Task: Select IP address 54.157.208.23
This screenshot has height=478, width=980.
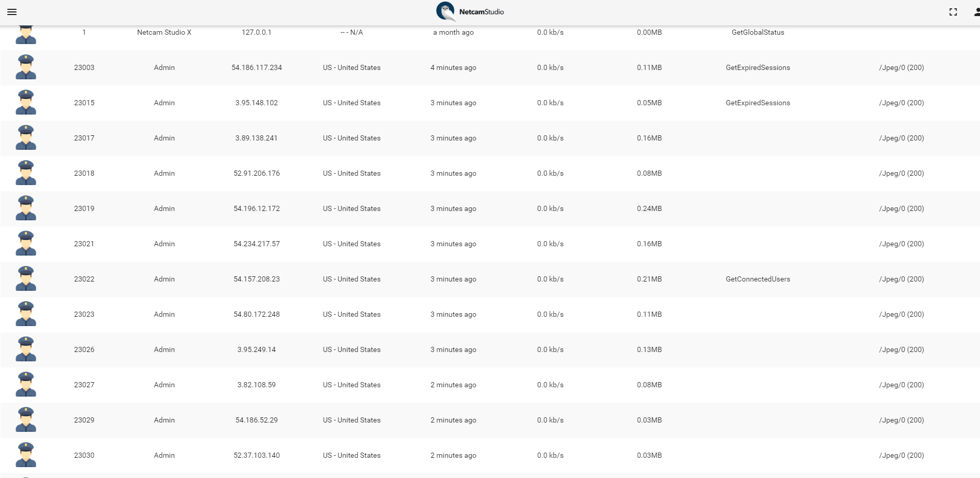Action: click(x=257, y=279)
